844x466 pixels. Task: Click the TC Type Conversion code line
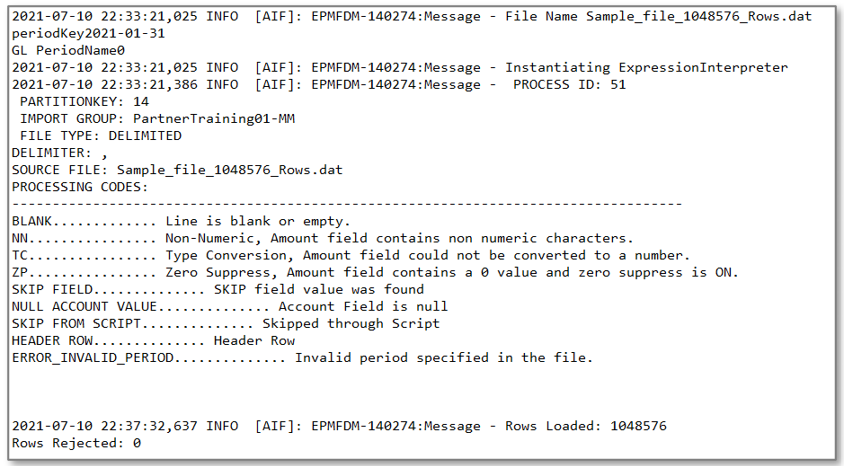click(x=350, y=255)
